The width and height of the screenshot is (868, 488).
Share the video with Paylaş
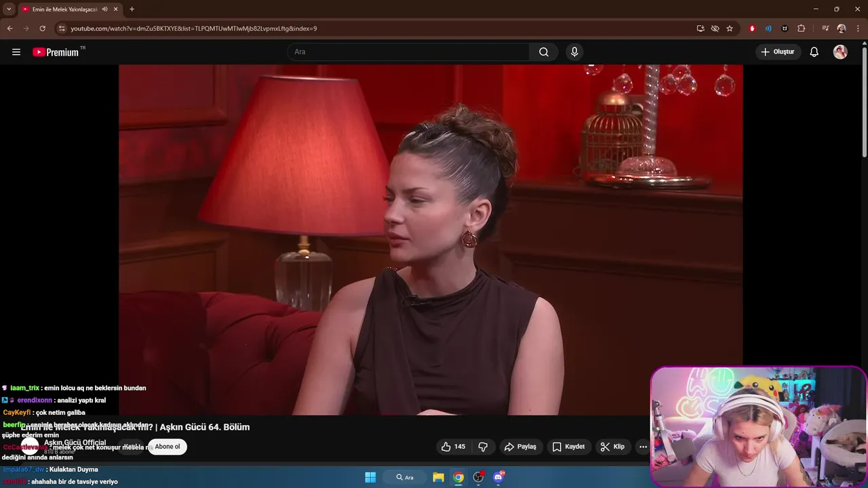(x=520, y=447)
